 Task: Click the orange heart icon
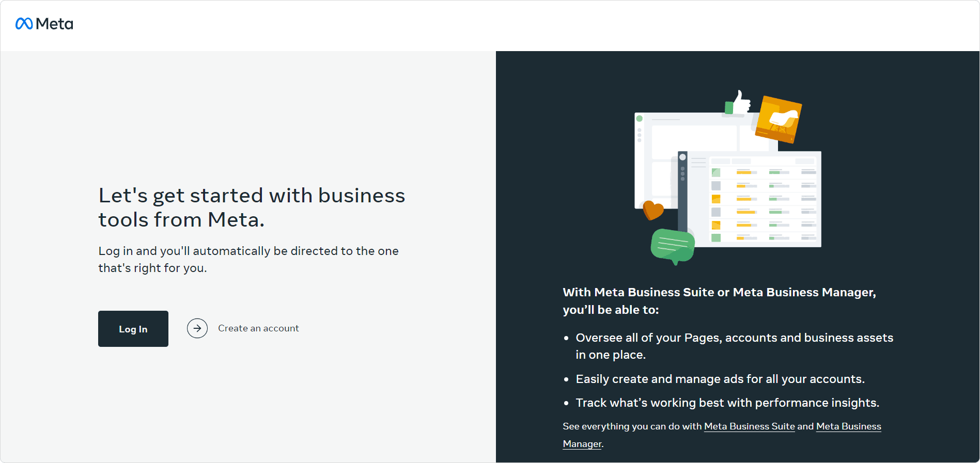(x=653, y=210)
